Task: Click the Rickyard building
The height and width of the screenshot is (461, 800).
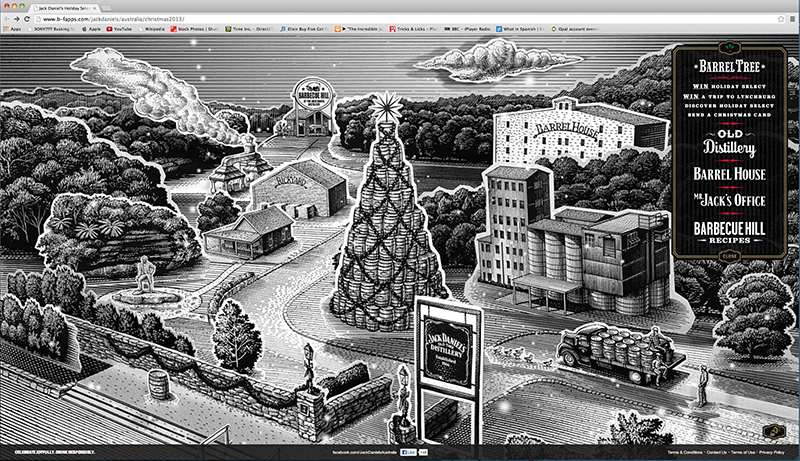Action: click(298, 189)
